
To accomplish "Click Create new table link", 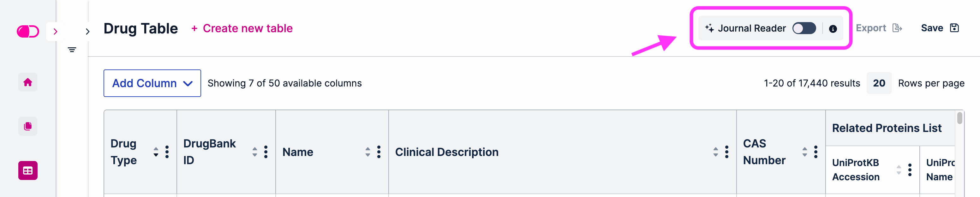I will coord(242,28).
